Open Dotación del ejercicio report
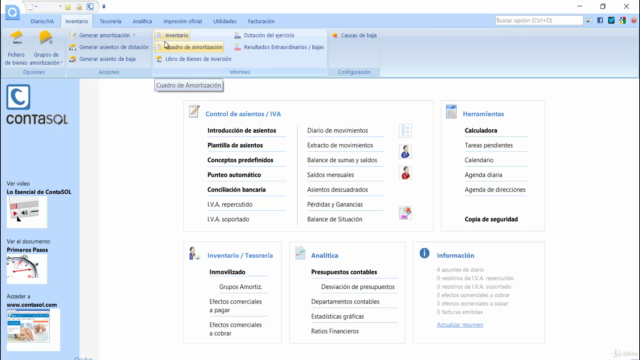Viewport: 640px width, 360px height. pyautogui.click(x=264, y=35)
